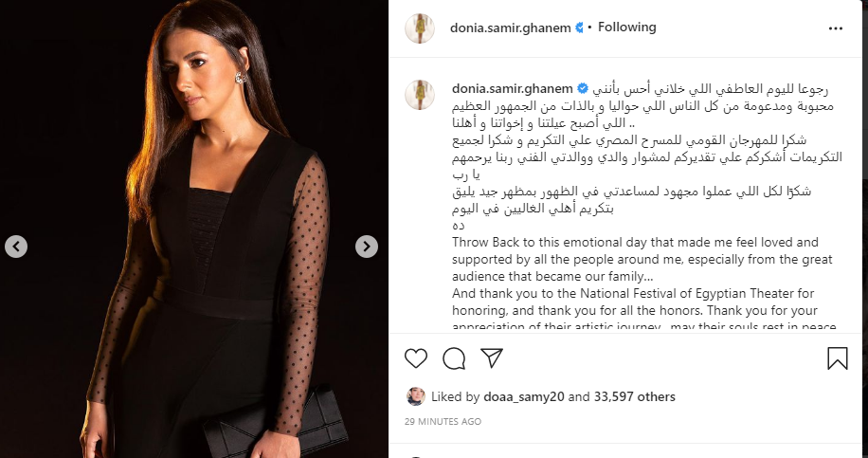
Task: Save the post with the bookmark icon
Action: (x=838, y=358)
